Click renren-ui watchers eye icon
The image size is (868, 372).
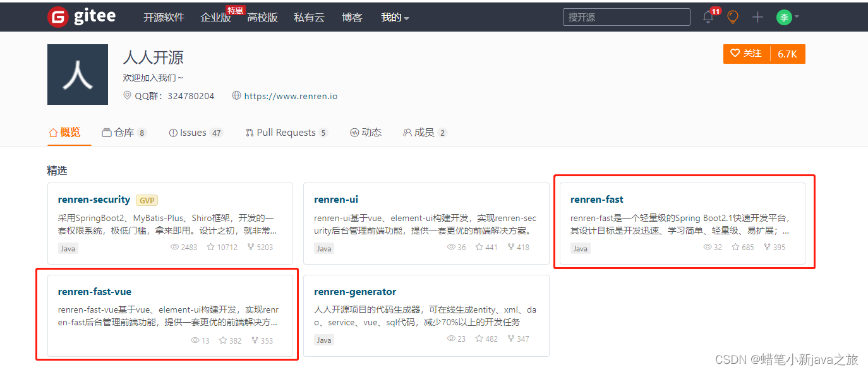451,247
